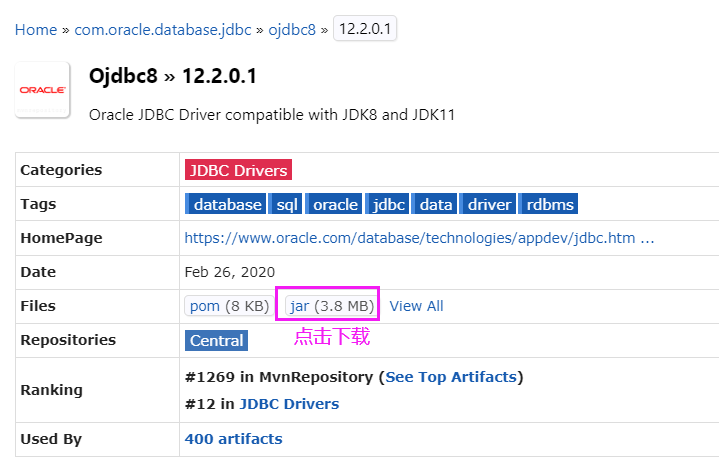Select the sql tag
Viewport: 719px width, 471px height.
click(x=287, y=204)
